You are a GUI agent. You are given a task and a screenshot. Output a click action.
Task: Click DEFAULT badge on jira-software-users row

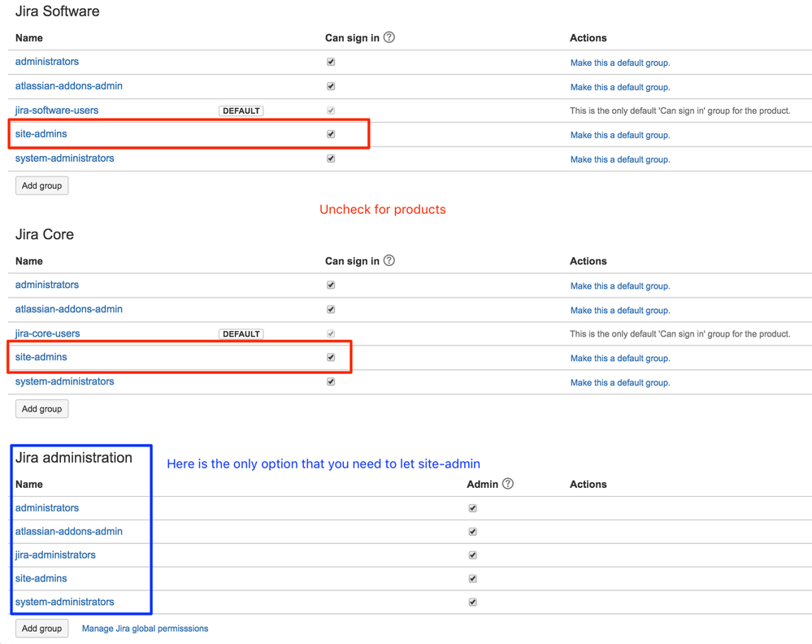tap(241, 111)
